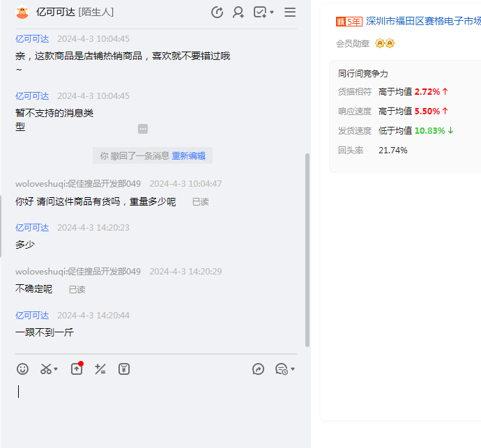This screenshot has width=481, height=448.
Task: Click message 你好 请问这件商品有货吗，重量多少呢
Action: 96,202
